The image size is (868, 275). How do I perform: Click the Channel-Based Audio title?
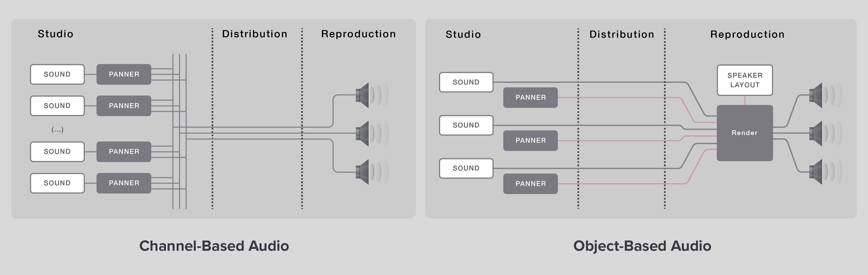[x=214, y=246]
